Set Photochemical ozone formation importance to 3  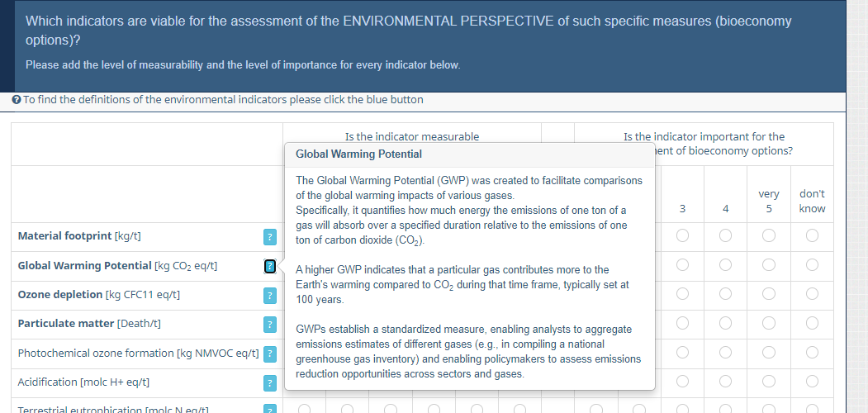(x=682, y=353)
